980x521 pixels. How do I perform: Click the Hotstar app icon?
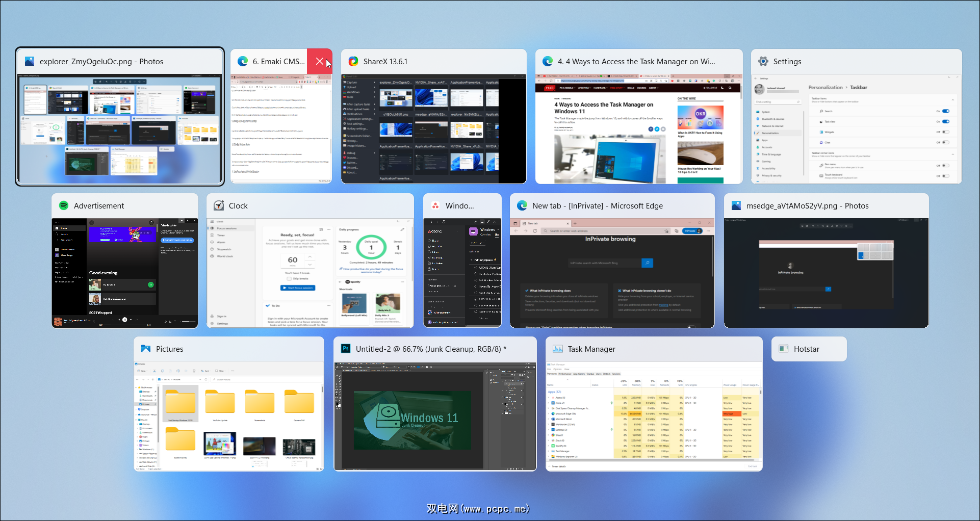click(x=783, y=349)
